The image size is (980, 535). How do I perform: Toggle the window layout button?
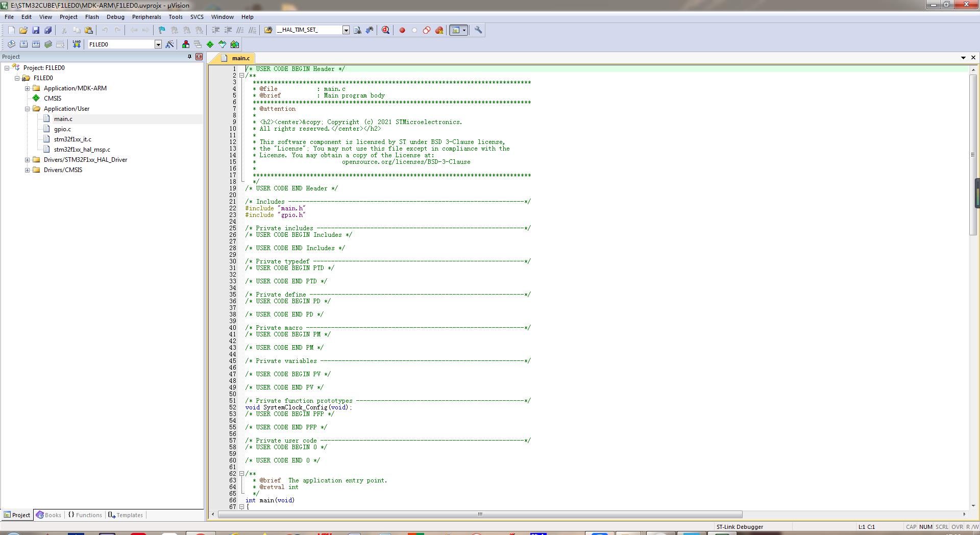[456, 30]
